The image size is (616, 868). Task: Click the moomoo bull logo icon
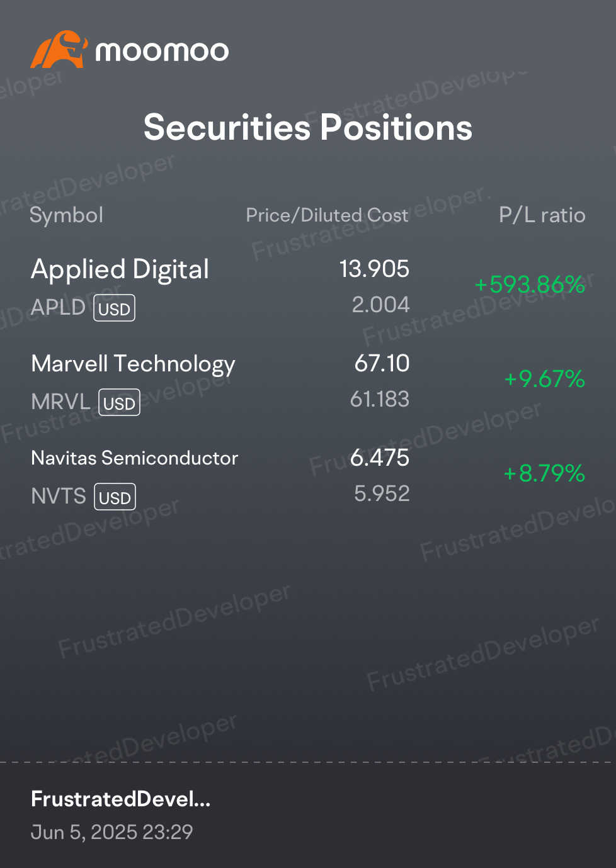59,49
